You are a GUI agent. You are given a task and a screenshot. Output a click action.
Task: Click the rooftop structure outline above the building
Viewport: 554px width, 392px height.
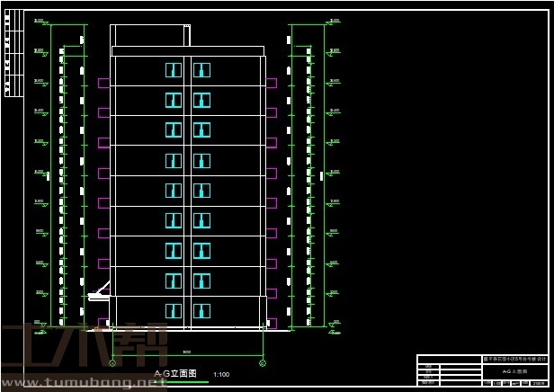coord(149,35)
